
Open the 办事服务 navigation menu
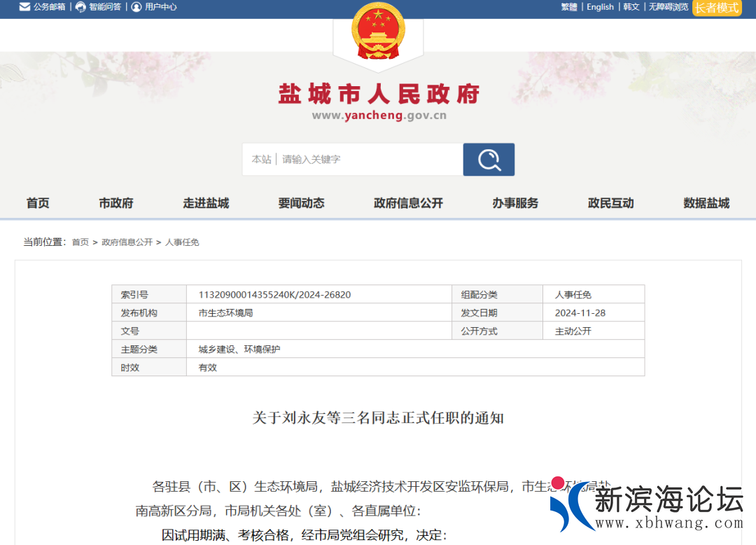tap(515, 203)
